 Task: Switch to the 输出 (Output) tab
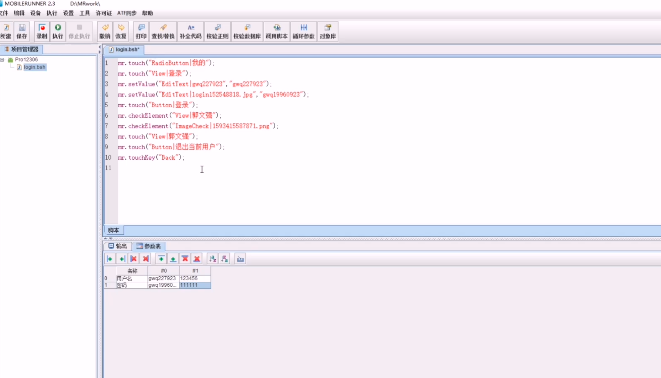(x=118, y=246)
